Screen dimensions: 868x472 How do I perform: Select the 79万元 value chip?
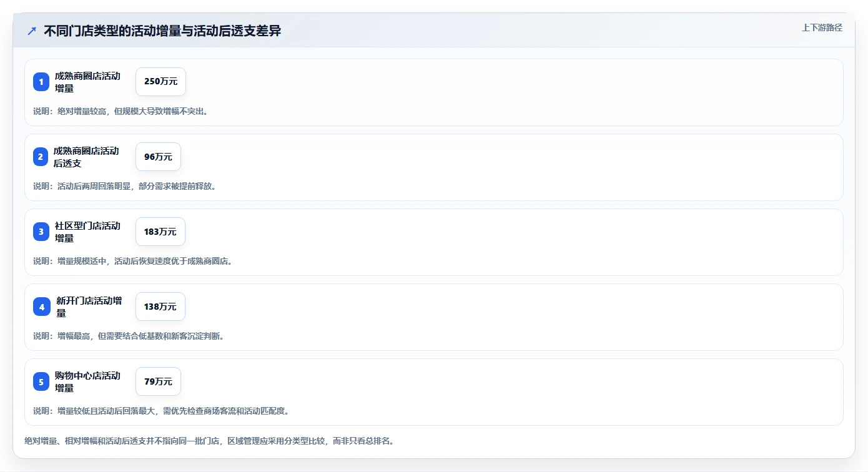pos(158,381)
